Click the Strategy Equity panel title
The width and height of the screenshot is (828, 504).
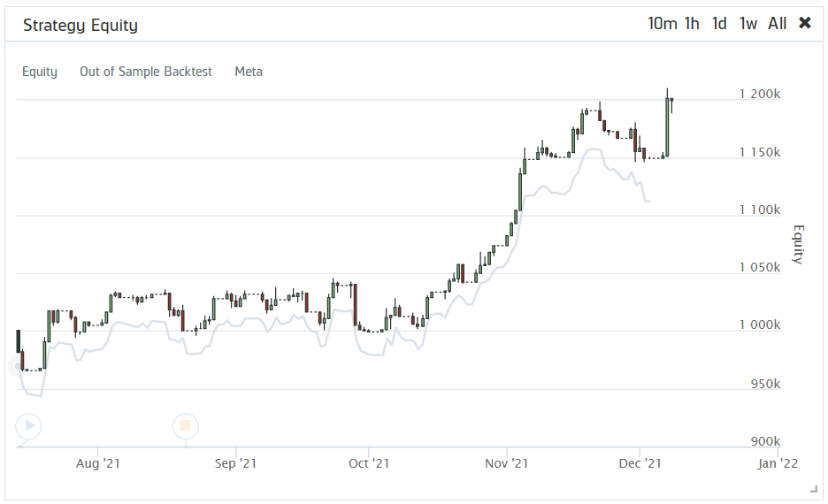coord(80,26)
